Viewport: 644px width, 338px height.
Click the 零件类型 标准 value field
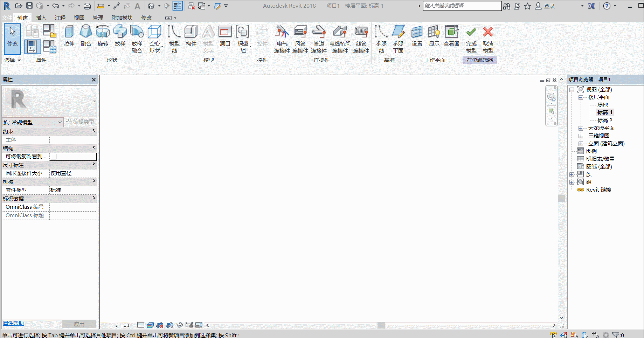[73, 190]
